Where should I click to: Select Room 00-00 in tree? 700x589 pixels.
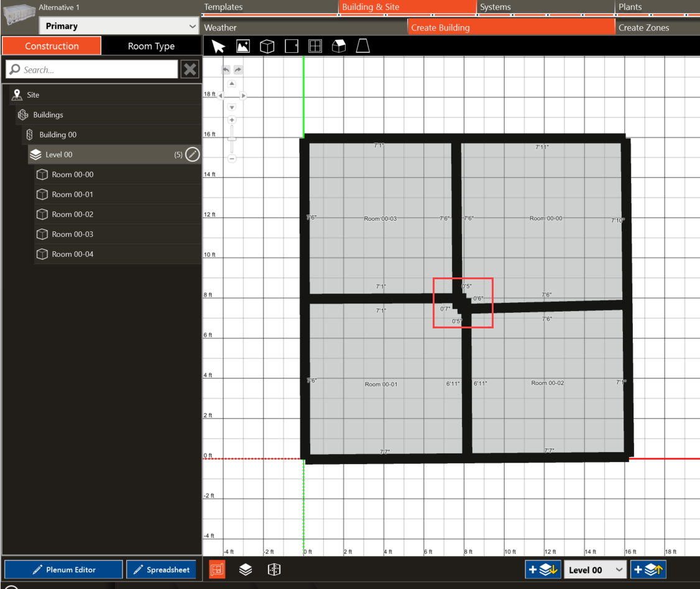118,175
